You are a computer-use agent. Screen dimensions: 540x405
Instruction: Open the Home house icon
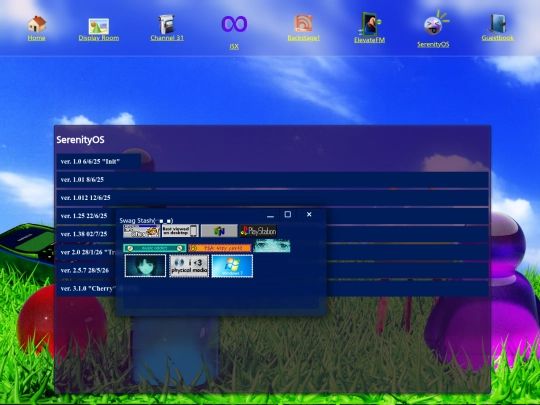37,24
